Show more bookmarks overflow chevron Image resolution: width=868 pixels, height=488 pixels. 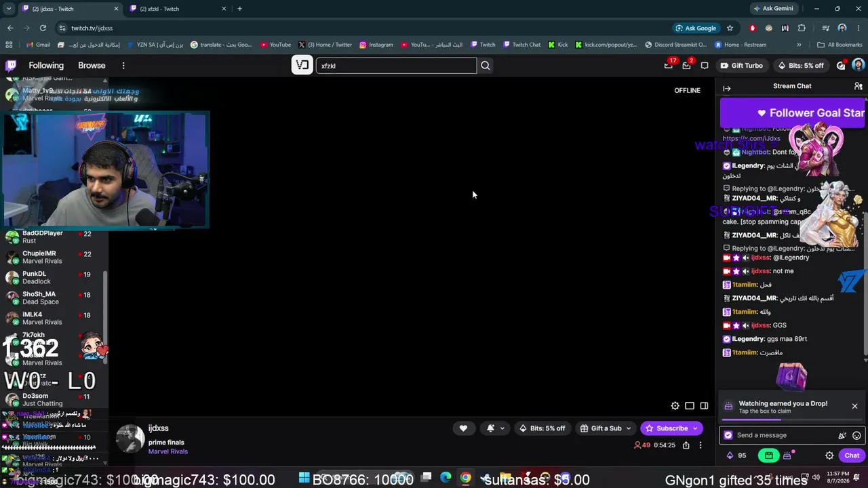(799, 45)
